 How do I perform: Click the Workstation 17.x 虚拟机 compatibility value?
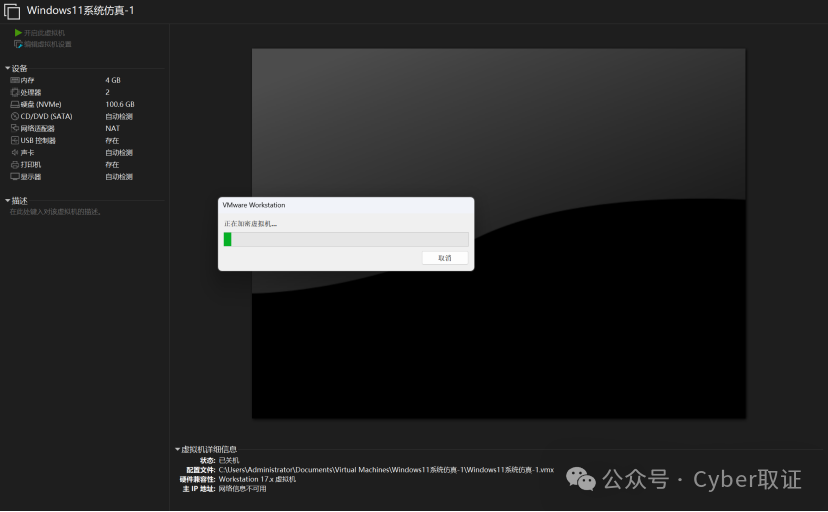[257, 479]
